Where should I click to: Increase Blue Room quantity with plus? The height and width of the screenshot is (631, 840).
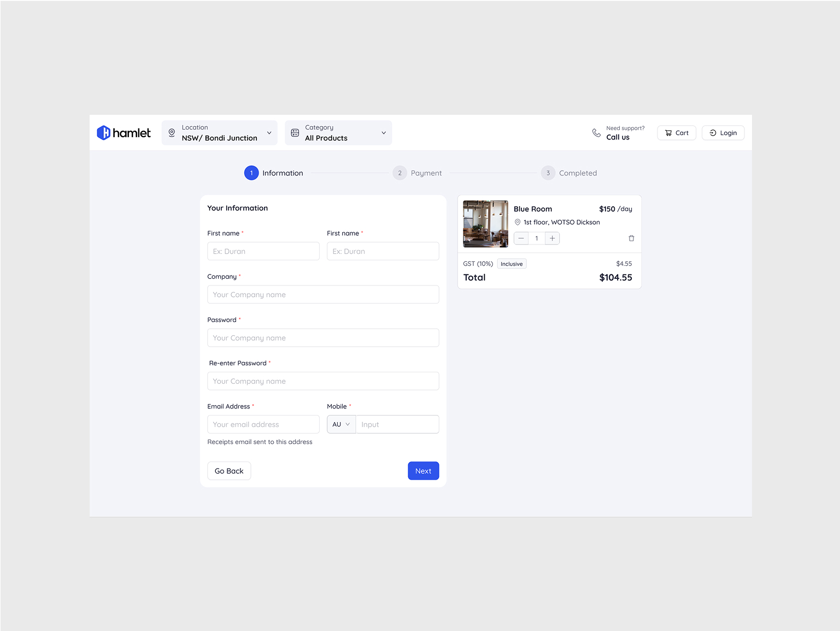click(552, 238)
